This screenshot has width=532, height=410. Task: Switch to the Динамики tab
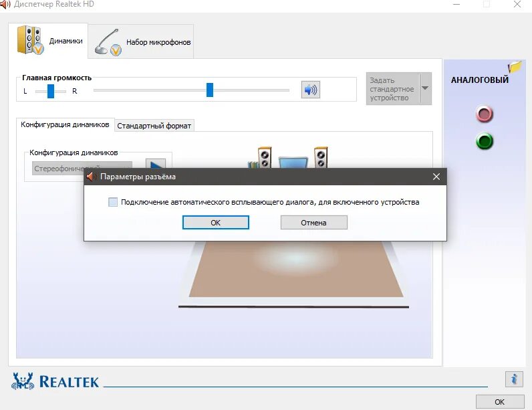pyautogui.click(x=48, y=41)
